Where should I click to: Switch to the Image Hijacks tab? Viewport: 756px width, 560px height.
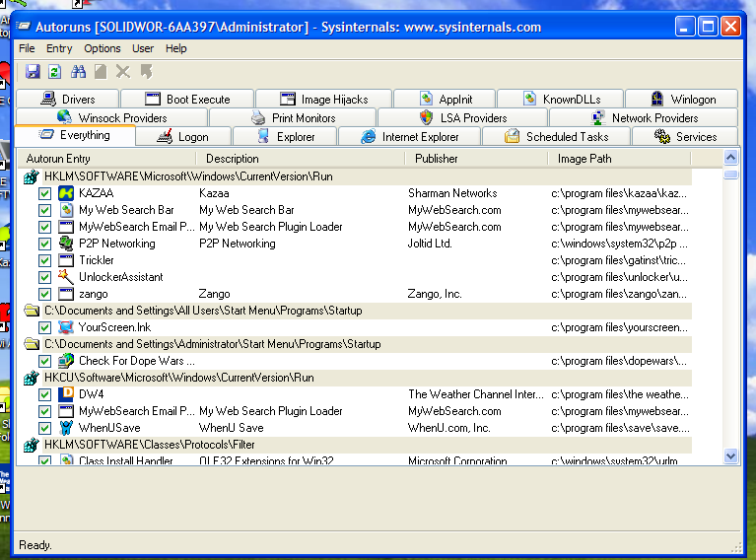tap(324, 99)
